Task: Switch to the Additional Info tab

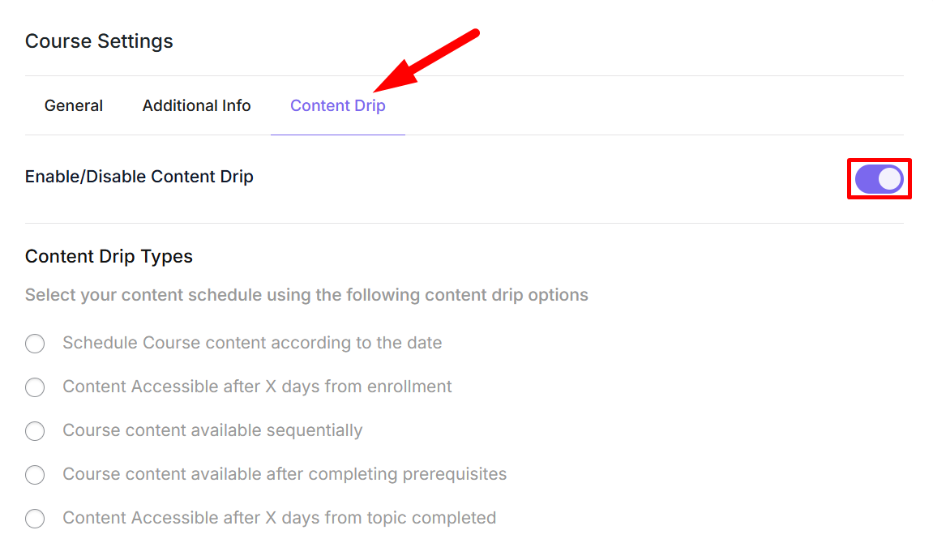Action: pyautogui.click(x=196, y=106)
